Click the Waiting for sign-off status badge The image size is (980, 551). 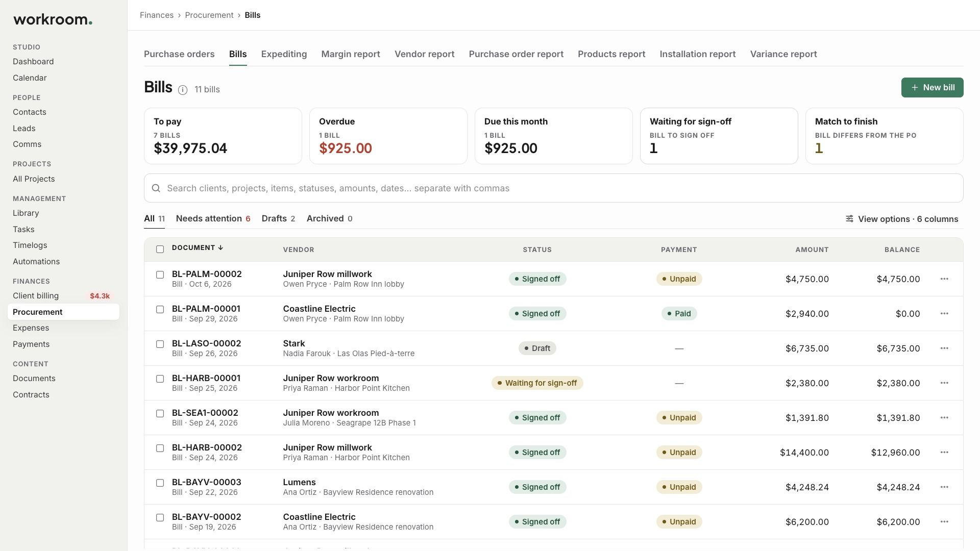(x=537, y=383)
